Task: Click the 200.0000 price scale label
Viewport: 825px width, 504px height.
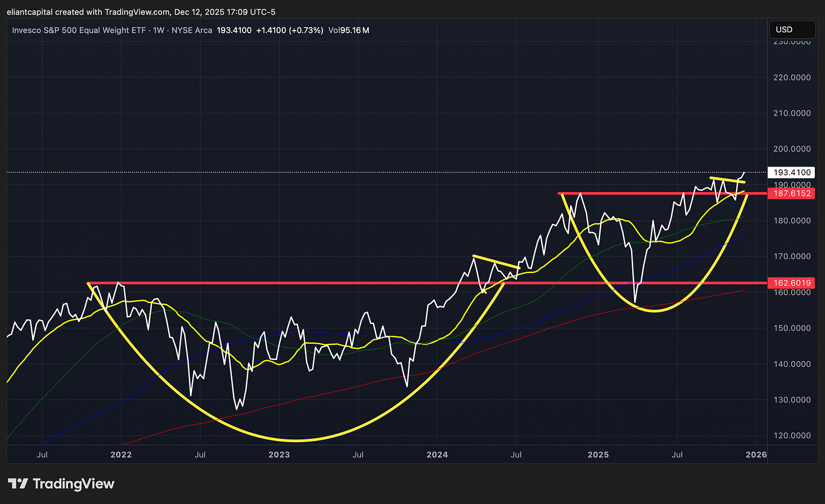Action: click(x=792, y=149)
